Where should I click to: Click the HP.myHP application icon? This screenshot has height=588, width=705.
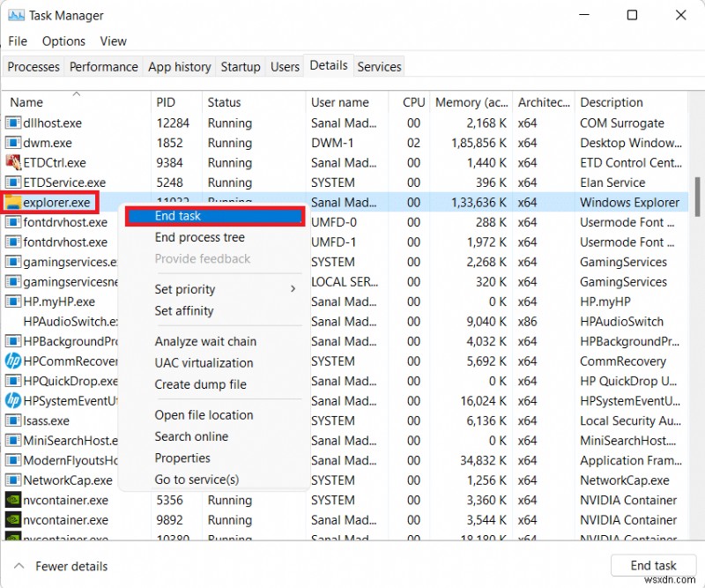click(x=12, y=301)
